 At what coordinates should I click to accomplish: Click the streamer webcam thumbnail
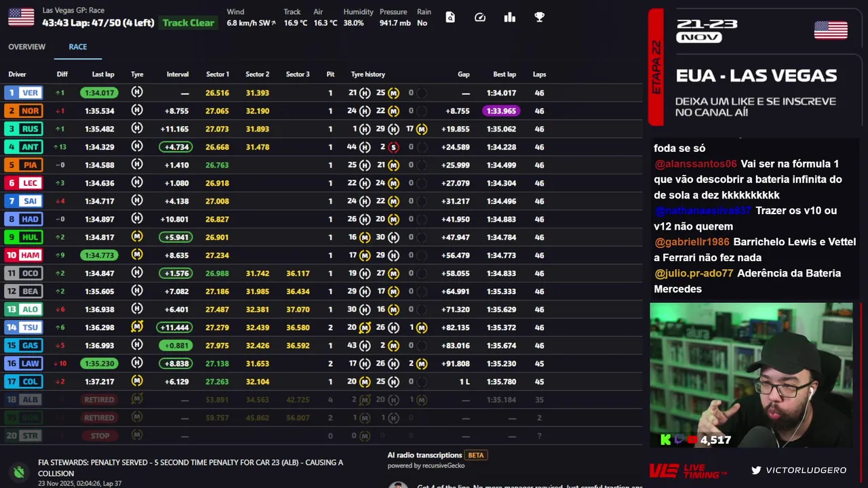pyautogui.click(x=751, y=375)
